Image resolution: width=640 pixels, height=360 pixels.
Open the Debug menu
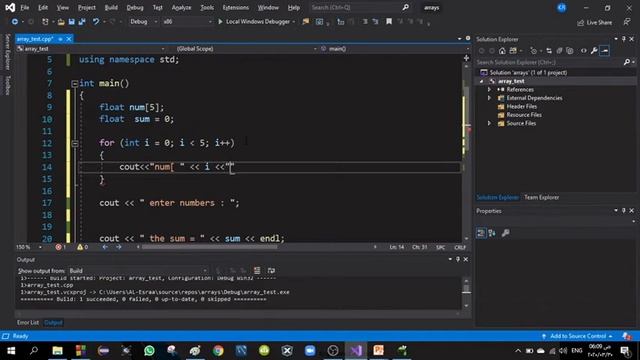pos(135,7)
